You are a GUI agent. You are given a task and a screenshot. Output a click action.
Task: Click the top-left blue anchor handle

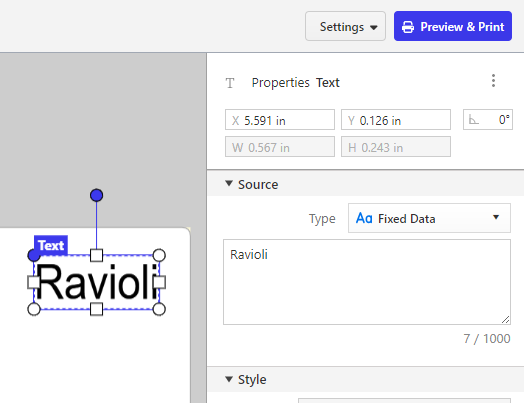click(33, 255)
